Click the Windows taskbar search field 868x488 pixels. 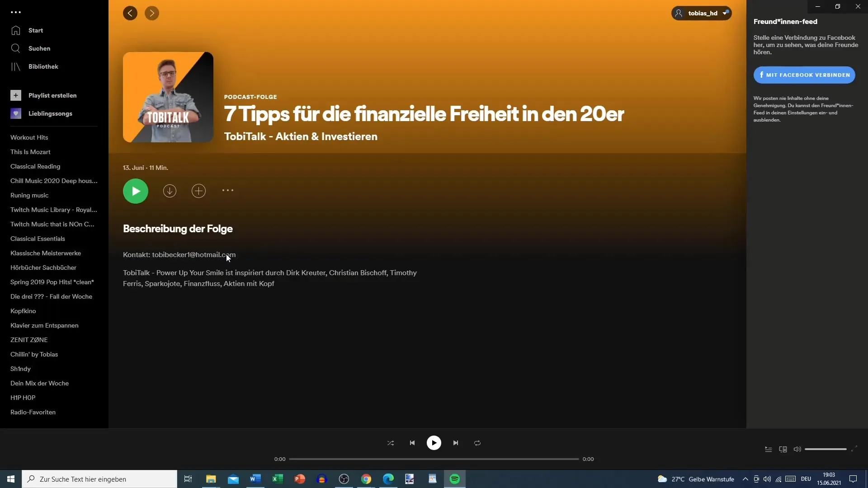tap(99, 479)
